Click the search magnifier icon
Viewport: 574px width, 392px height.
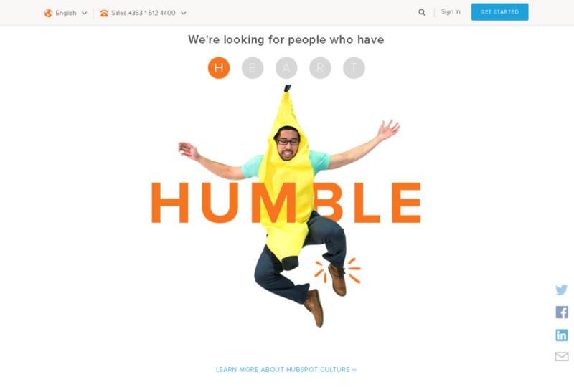click(422, 12)
